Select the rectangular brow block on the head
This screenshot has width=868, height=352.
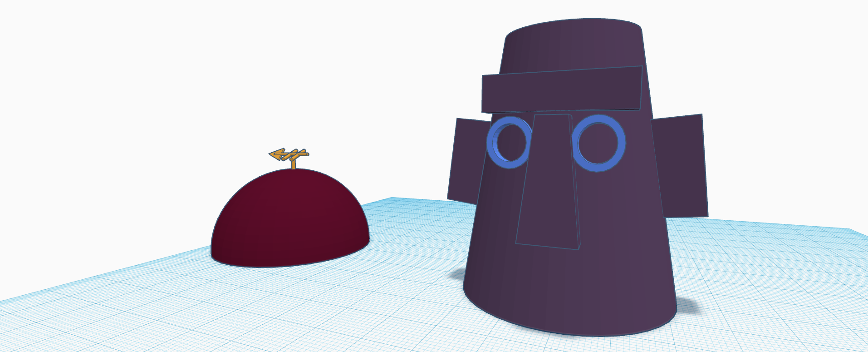(x=562, y=89)
